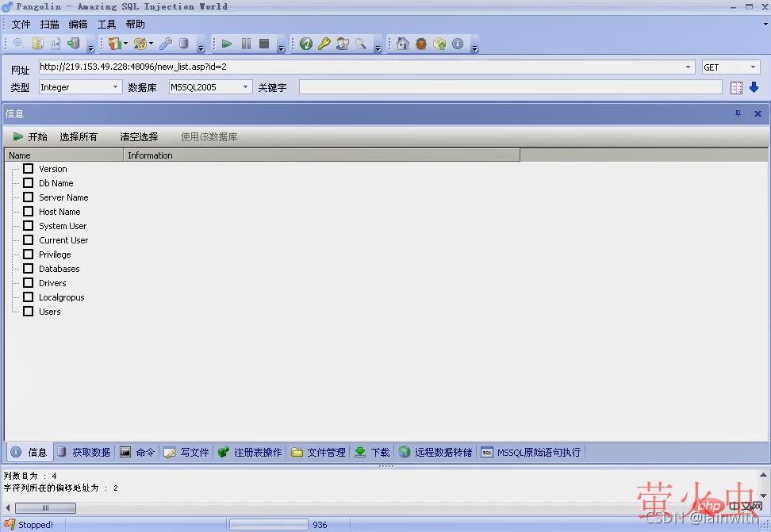Click the bottom progress bar showing 936
771x532 pixels.
[x=268, y=524]
